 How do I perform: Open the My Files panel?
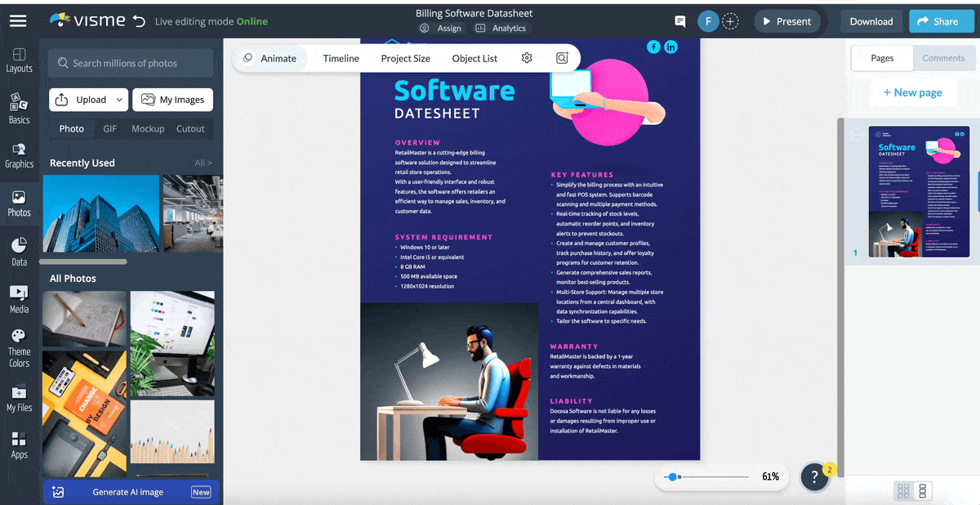coord(19,398)
